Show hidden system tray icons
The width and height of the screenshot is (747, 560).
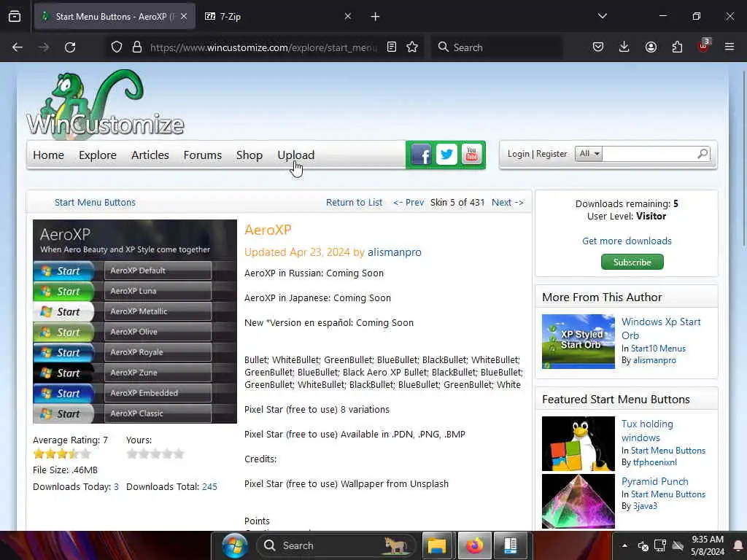click(x=624, y=545)
